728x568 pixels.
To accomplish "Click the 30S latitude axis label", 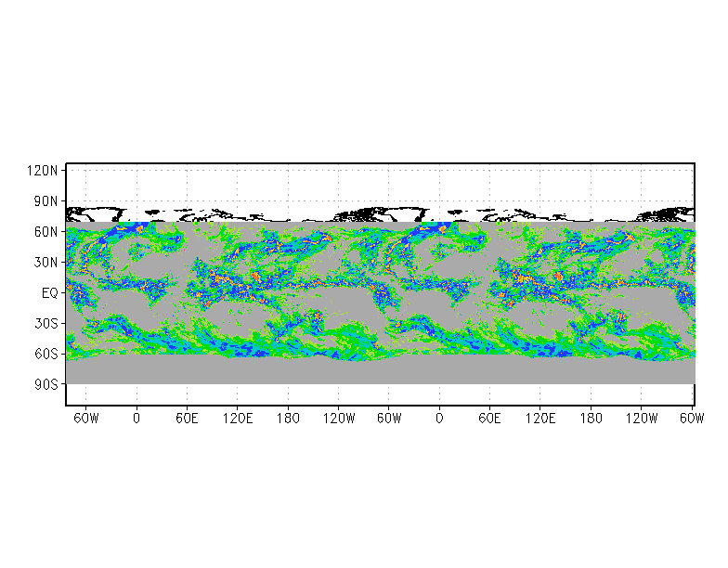I will tap(45, 323).
